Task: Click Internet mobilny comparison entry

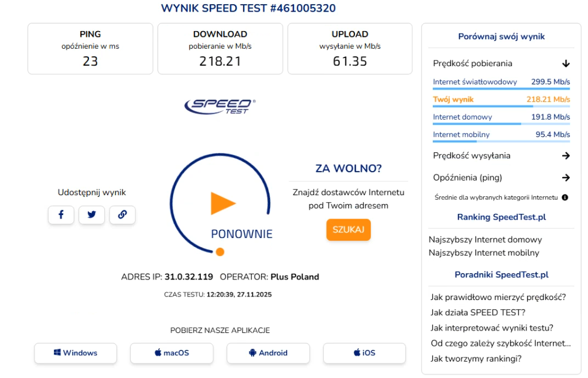Action: 501,135
